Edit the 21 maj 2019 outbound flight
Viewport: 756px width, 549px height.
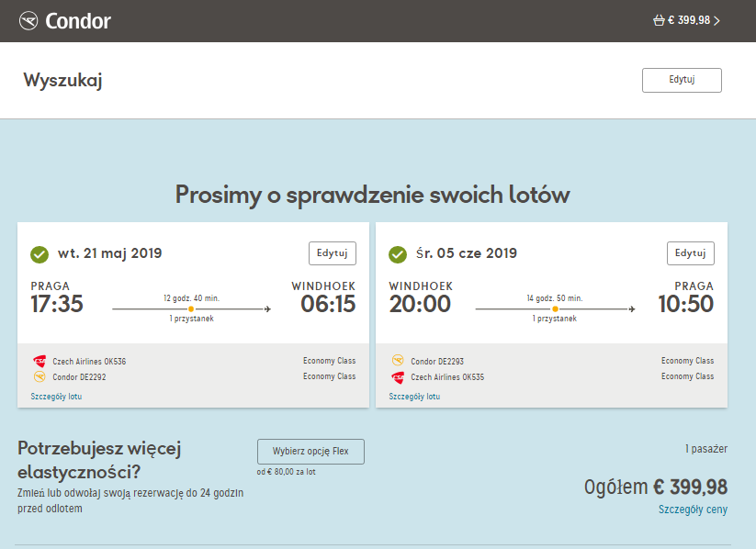(333, 253)
